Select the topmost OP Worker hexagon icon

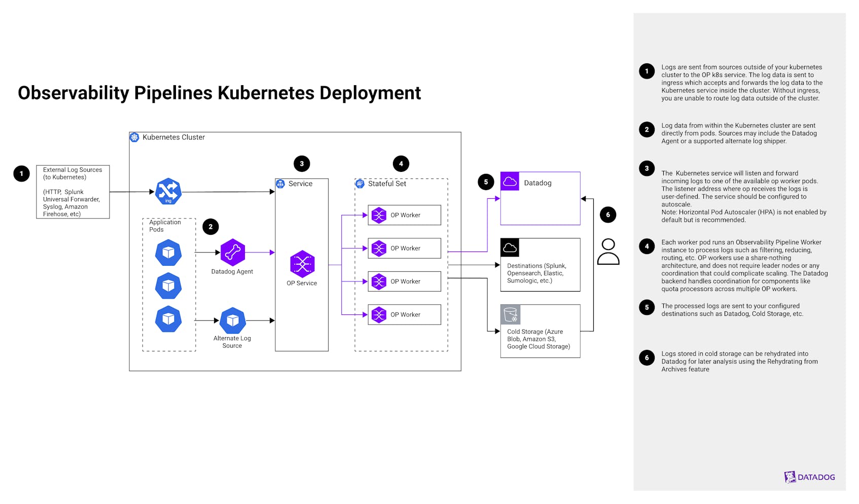point(379,215)
